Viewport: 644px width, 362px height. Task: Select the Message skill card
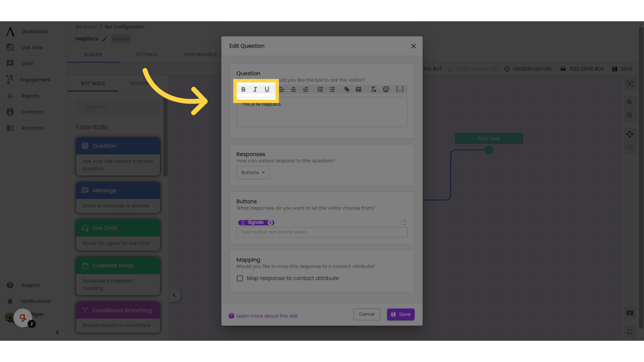click(x=118, y=198)
